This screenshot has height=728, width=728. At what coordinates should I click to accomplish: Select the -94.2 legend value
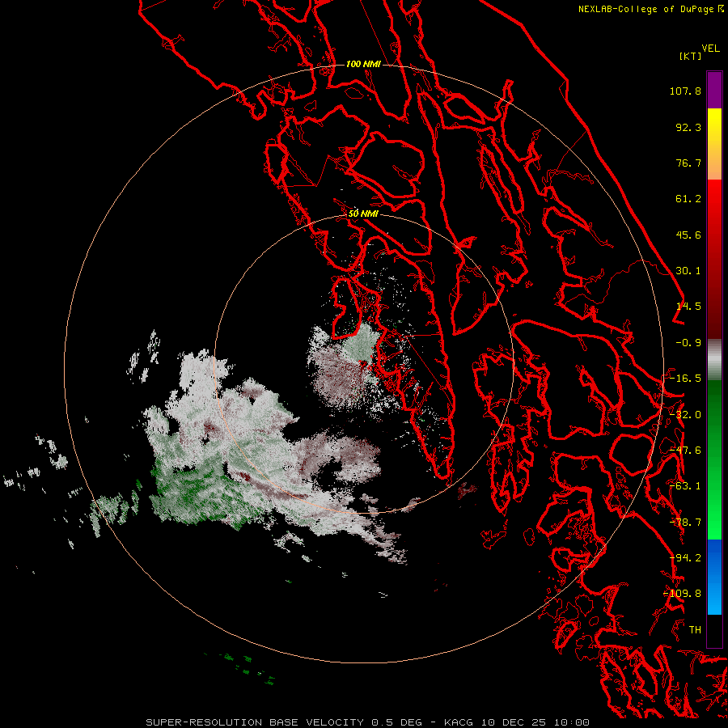tap(685, 558)
